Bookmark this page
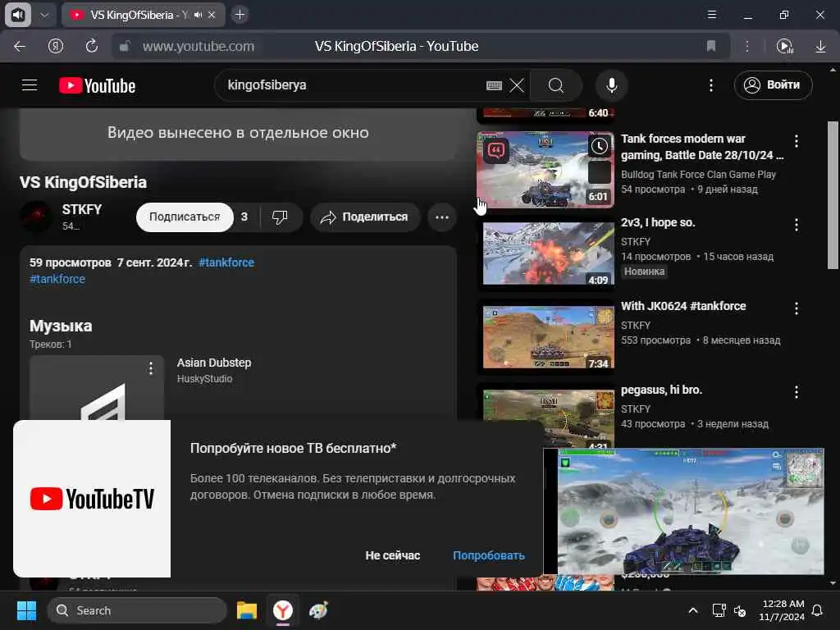 (x=711, y=47)
